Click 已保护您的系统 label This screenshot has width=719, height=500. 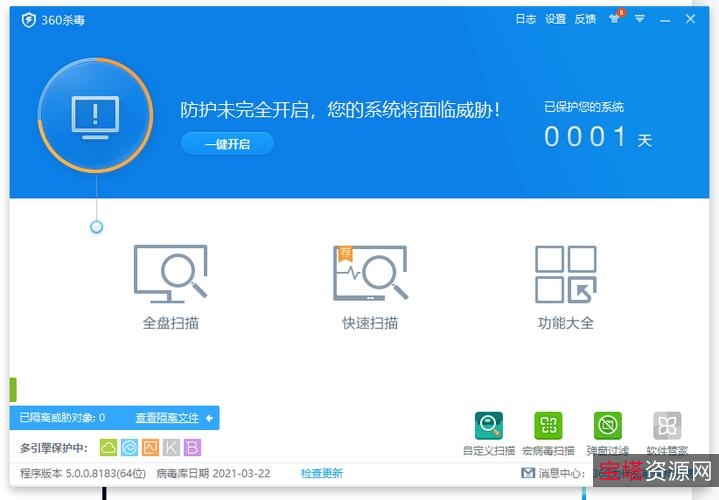pyautogui.click(x=584, y=107)
